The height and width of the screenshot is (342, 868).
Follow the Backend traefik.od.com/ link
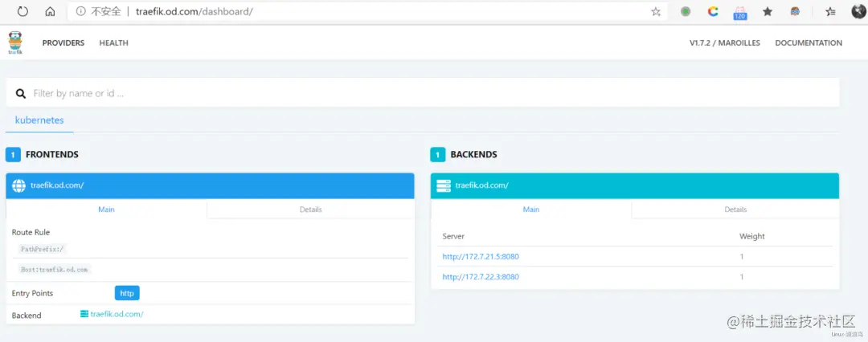click(x=117, y=314)
